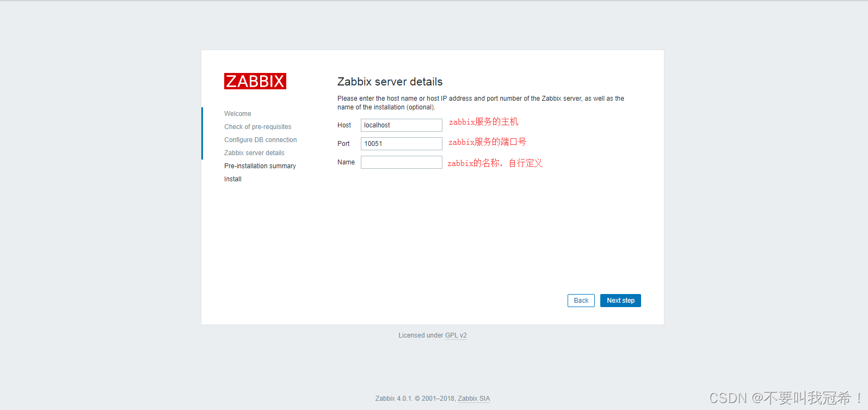Focus the Port input field

402,144
